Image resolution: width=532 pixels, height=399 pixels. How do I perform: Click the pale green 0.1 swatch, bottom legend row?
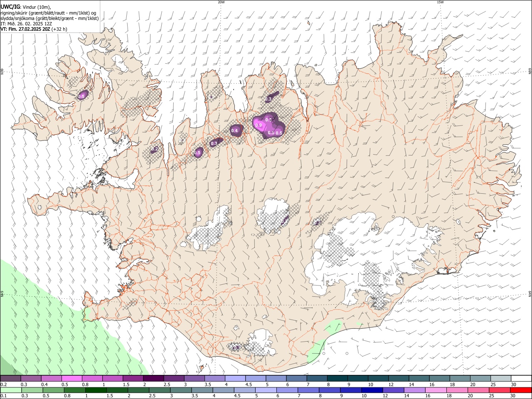[11, 390]
